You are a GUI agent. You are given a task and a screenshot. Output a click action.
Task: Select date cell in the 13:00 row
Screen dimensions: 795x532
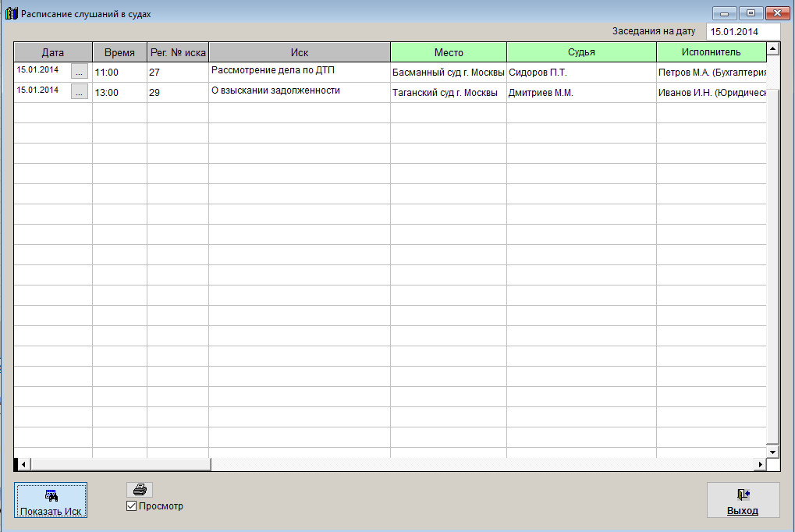point(43,92)
